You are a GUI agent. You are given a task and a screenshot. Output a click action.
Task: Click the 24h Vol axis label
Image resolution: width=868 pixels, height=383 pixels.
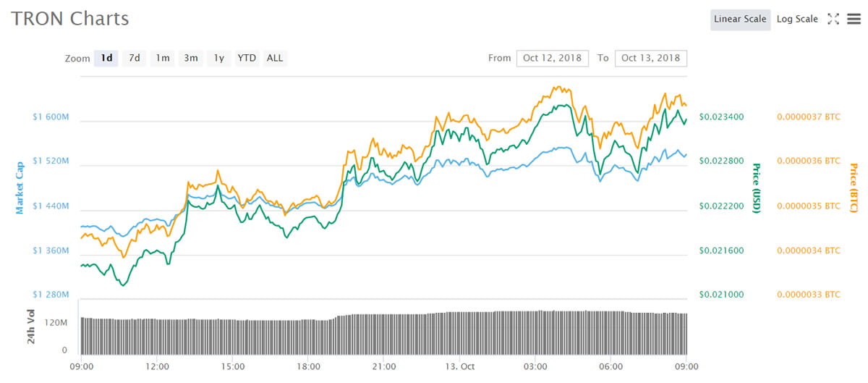32,327
